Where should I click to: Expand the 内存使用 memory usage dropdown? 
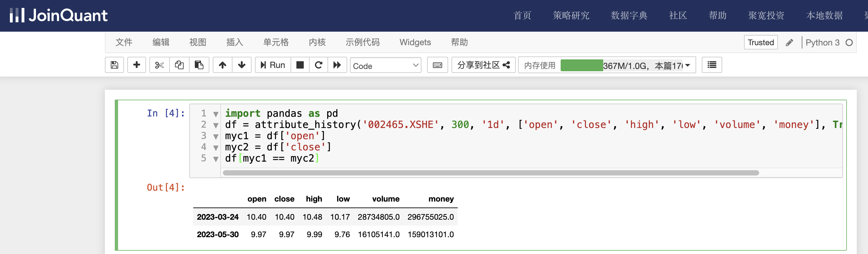688,65
